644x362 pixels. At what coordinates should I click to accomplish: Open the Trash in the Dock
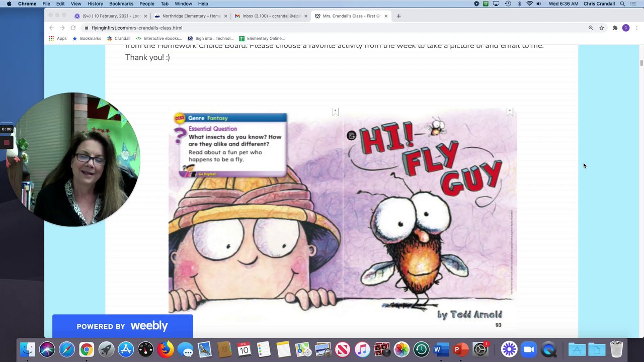tap(616, 349)
